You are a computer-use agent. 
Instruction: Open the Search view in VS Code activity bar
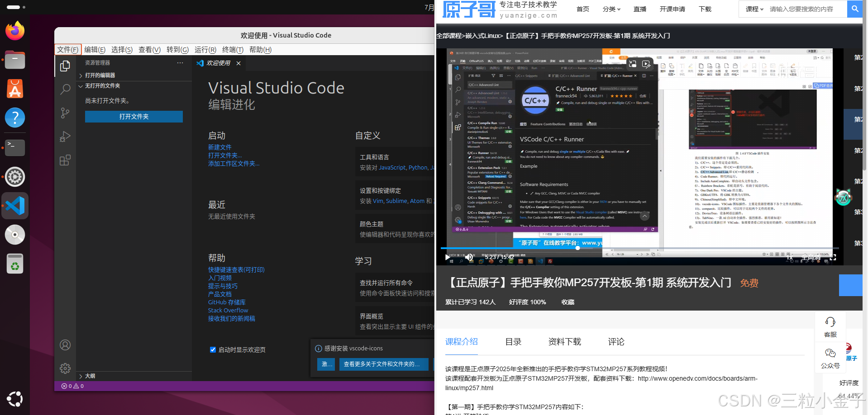pyautogui.click(x=65, y=90)
